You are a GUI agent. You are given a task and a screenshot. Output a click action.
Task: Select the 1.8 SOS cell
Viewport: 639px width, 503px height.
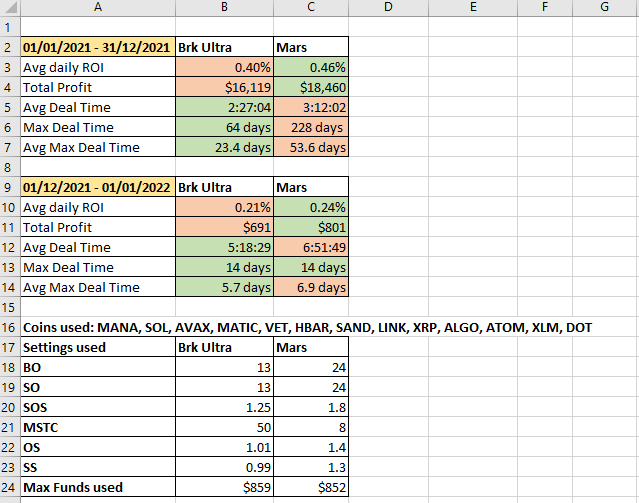(x=311, y=406)
